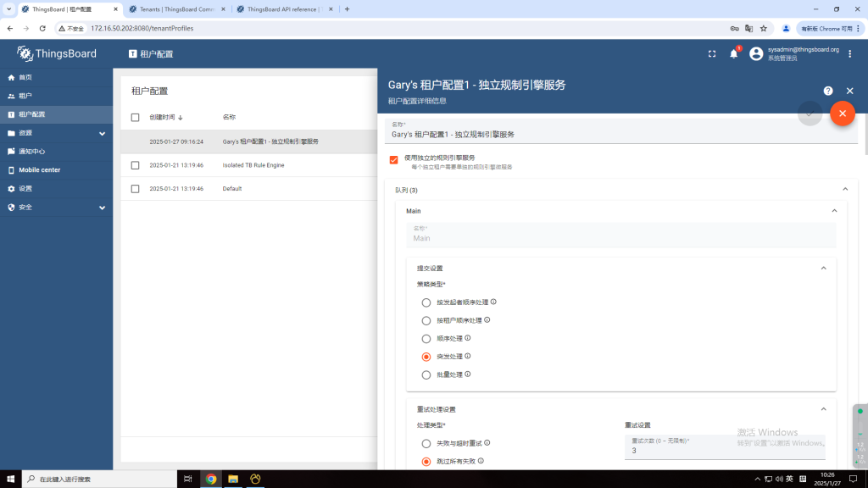Click the browser address bar
This screenshot has width=868, height=488.
pos(407,28)
